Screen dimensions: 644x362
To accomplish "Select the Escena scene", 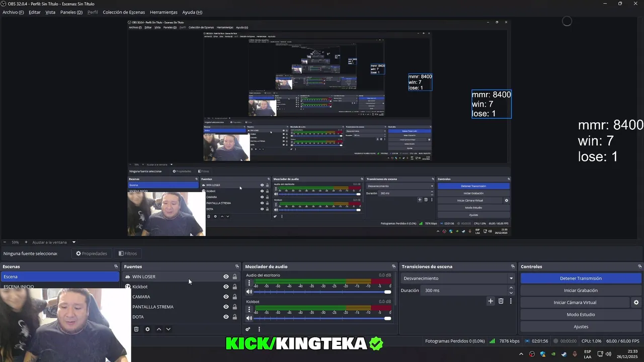I will click(x=60, y=277).
